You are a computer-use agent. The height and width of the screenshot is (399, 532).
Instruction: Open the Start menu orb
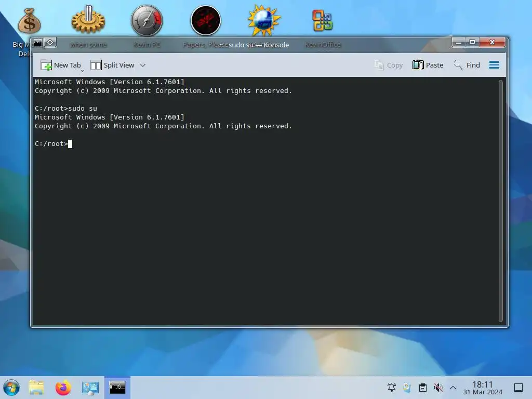(11, 388)
